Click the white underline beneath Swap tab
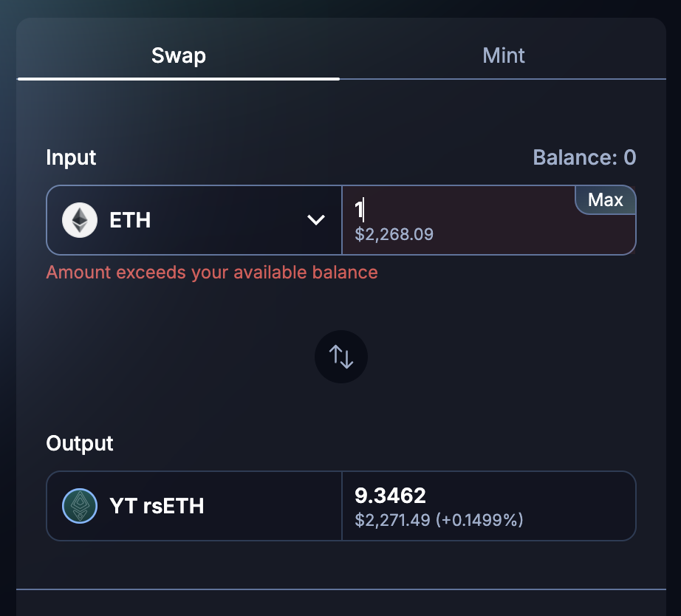Viewport: 681px width, 616px height. 178,78
